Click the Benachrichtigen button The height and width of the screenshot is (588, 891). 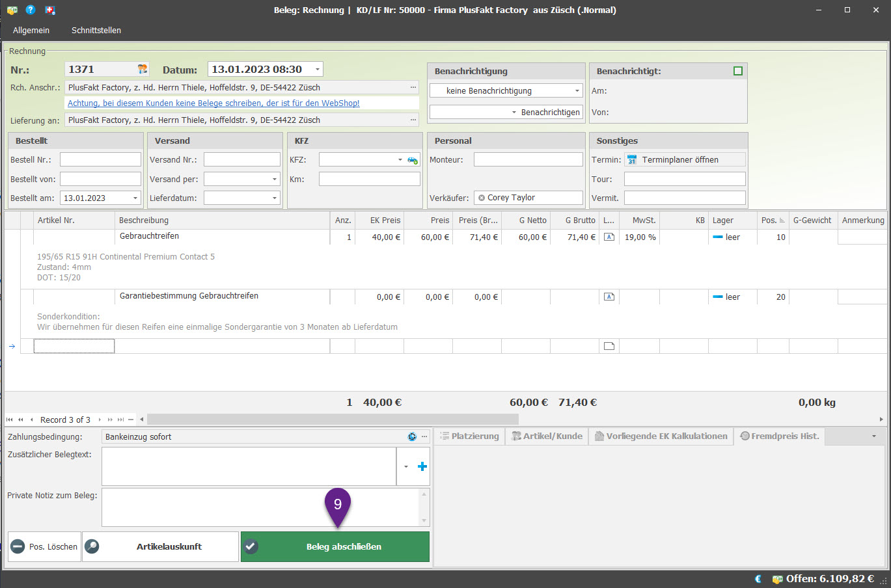550,113
